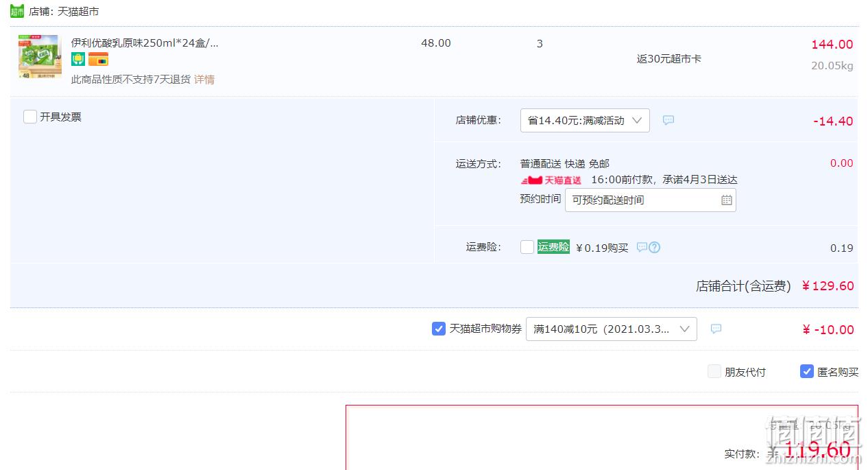Open the calendar icon in the 预约时间 field
868x470 pixels.
727,200
